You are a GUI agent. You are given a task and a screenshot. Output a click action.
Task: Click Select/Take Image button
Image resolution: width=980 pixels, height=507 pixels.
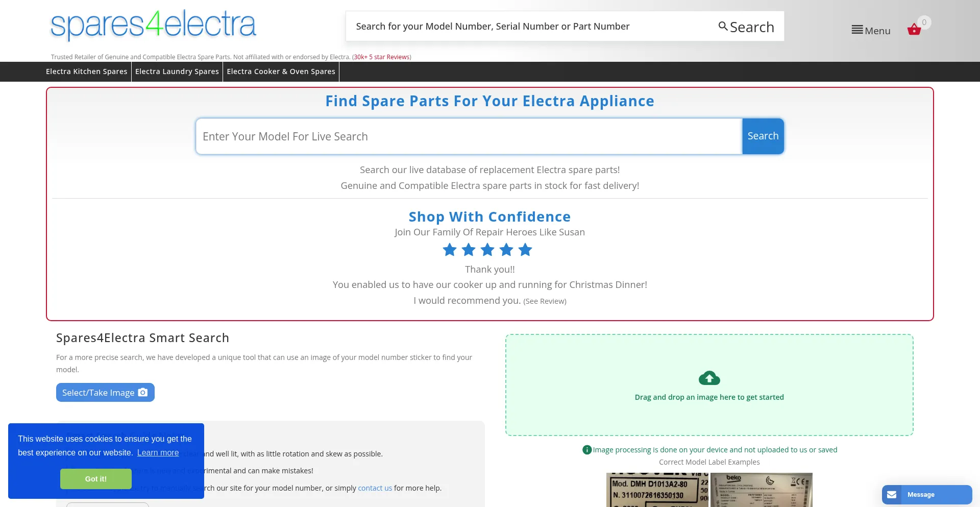pos(105,393)
